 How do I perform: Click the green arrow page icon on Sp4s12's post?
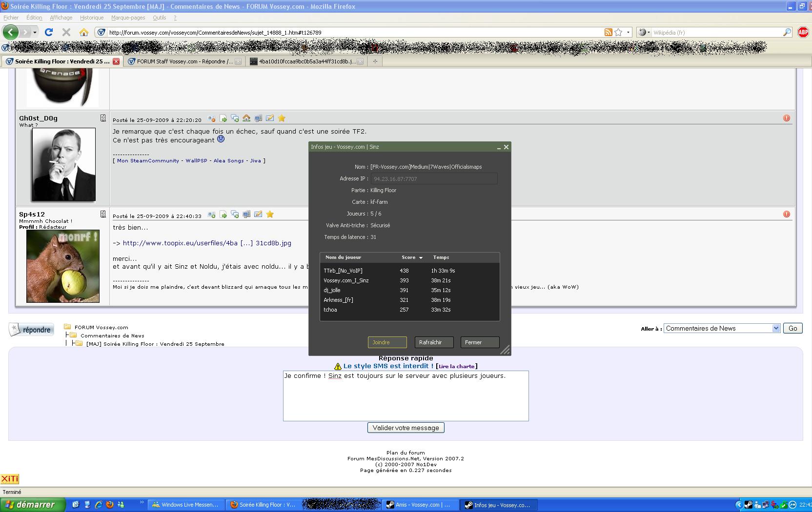coord(223,214)
